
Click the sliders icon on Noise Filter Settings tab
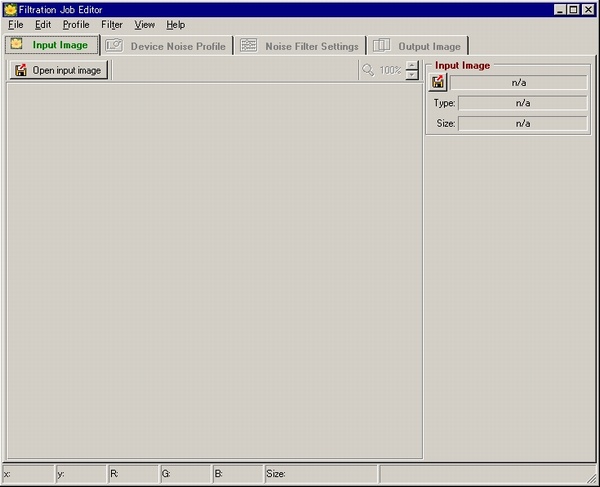[249, 46]
